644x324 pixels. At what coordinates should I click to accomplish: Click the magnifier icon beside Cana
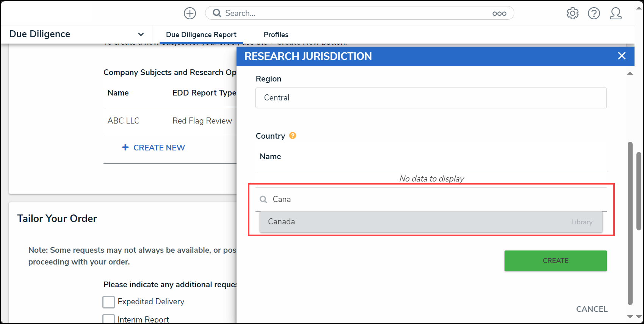(263, 199)
